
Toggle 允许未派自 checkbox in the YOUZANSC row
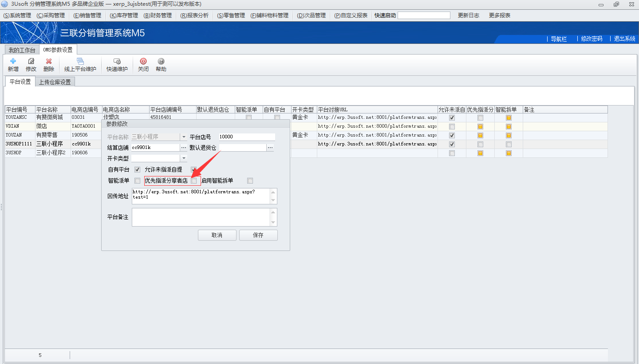(452, 118)
